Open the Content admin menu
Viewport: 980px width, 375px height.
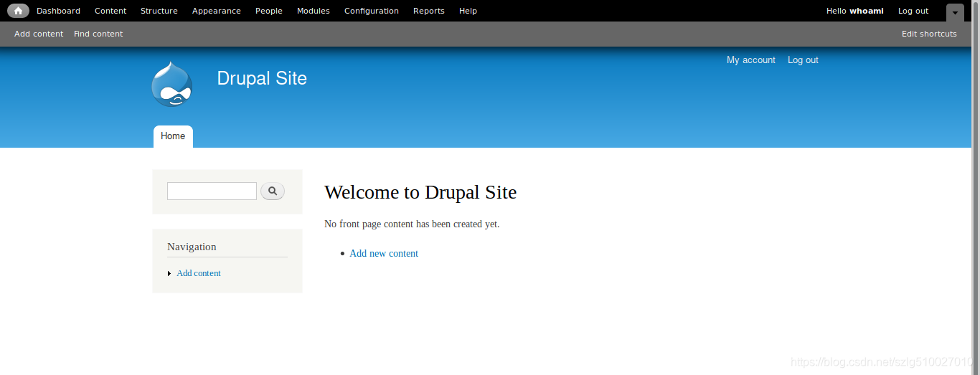coord(110,11)
